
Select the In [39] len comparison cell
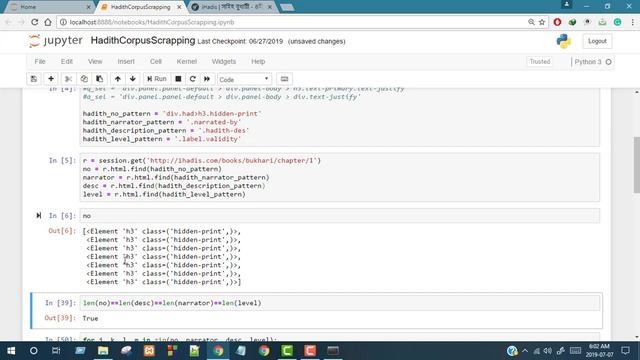tap(340, 303)
